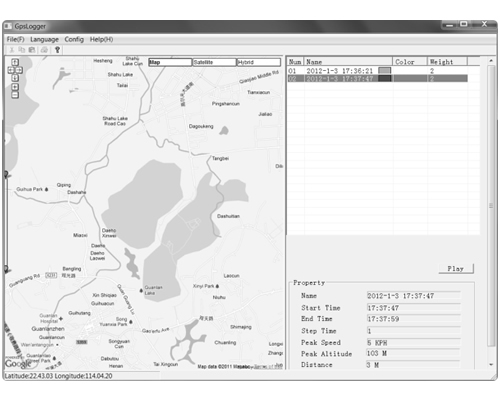Viewport: 500px width, 400px height.
Task: Click the Latitude Longitude status bar text
Action: (x=58, y=376)
